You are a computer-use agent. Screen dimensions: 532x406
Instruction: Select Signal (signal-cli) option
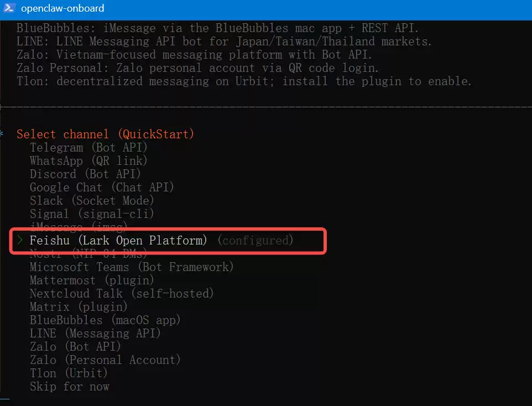[92, 214]
